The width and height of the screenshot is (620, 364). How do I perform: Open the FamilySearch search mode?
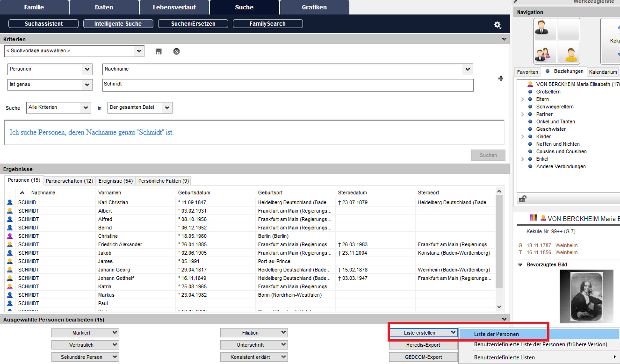tap(267, 24)
